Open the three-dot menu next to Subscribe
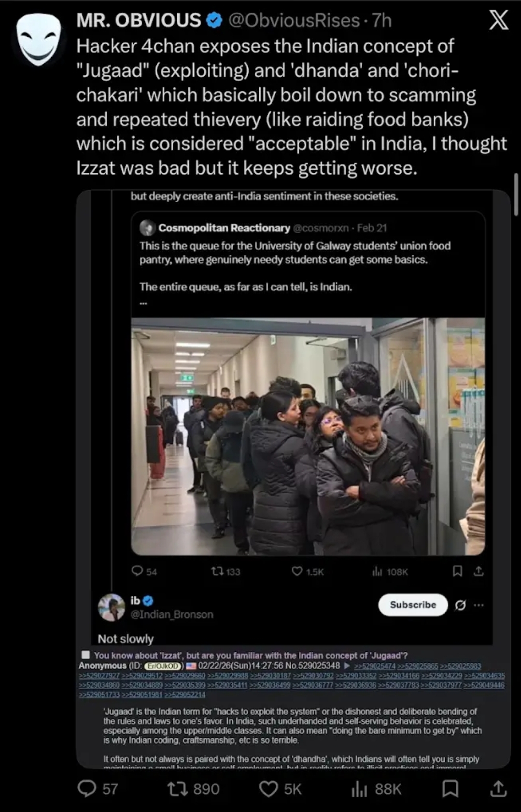Image resolution: width=521 pixels, height=812 pixels. 479,605
